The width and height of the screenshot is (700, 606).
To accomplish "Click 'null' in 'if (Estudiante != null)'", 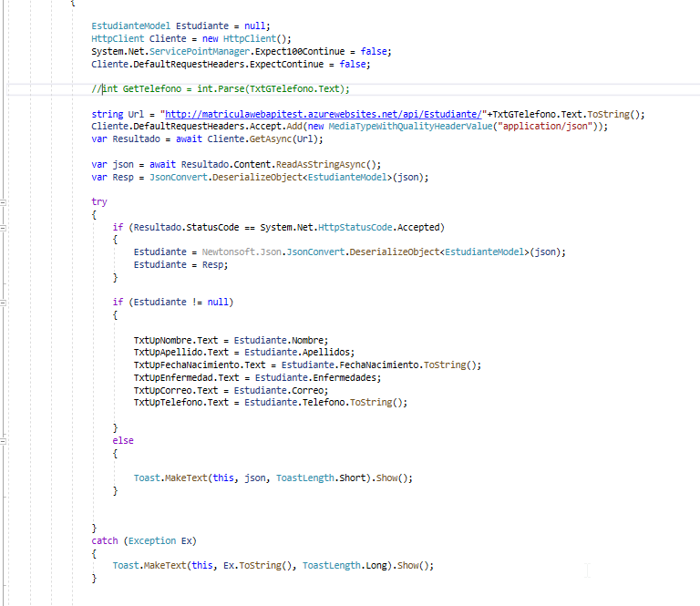I will coord(218,303).
